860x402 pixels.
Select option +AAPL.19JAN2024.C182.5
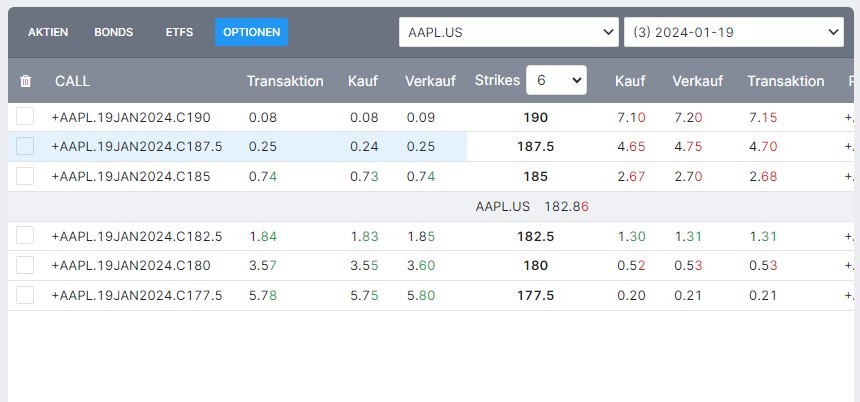click(x=137, y=236)
